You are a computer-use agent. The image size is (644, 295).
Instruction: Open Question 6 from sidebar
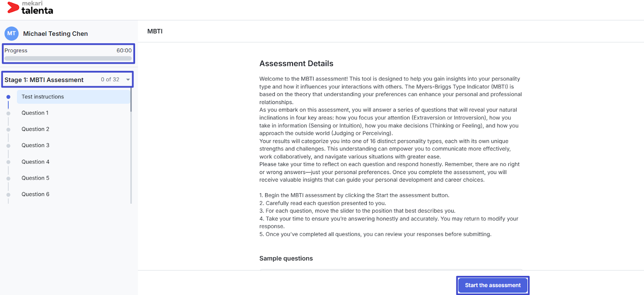click(35, 194)
